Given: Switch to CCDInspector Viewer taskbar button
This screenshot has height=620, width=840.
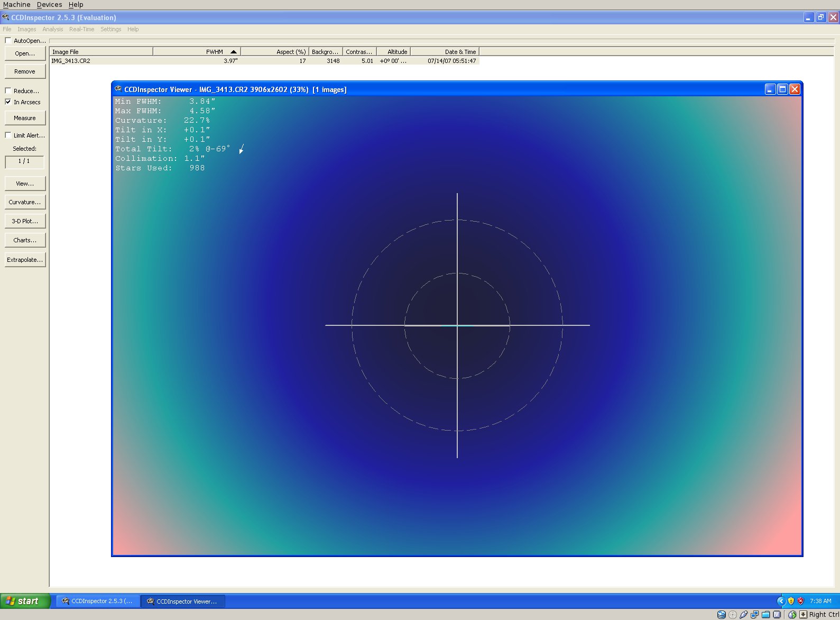Looking at the screenshot, I should pyautogui.click(x=183, y=601).
